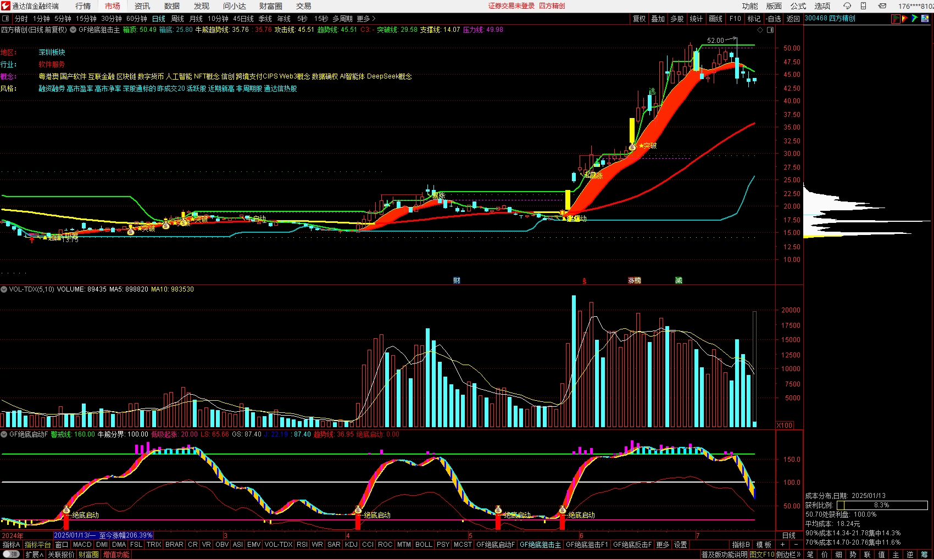This screenshot has height=560, width=934.
Task: Toggle 多股 multi-stock view
Action: pos(677,19)
